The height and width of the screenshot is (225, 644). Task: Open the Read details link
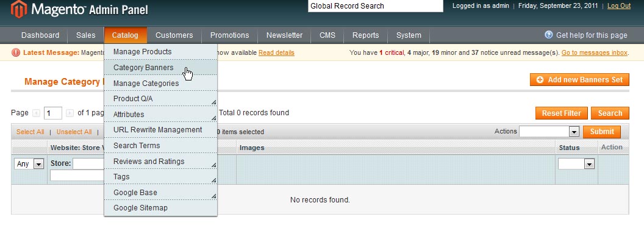[x=276, y=52]
